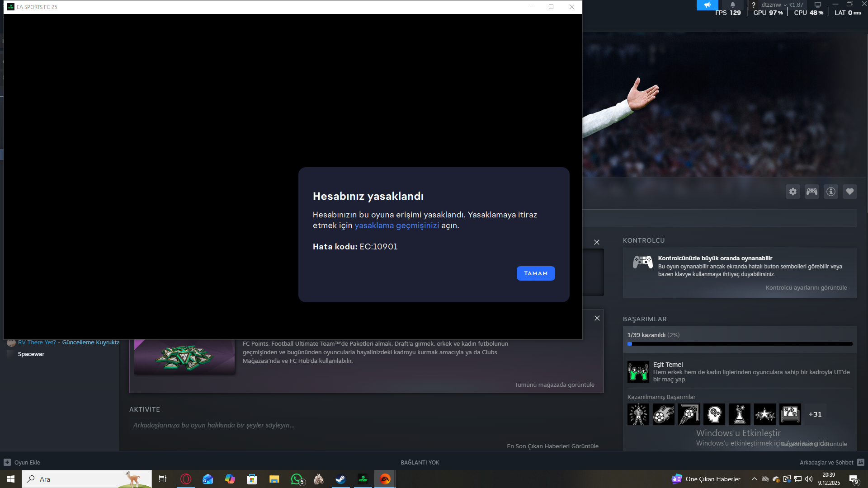
Task: Click the taskbar Ara search box
Action: [x=87, y=479]
